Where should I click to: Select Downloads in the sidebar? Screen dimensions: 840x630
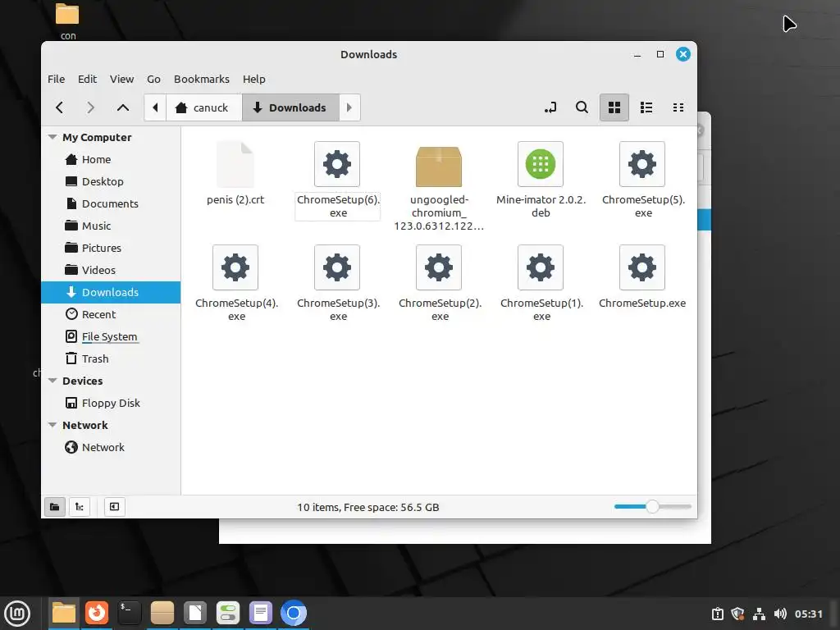[111, 292]
